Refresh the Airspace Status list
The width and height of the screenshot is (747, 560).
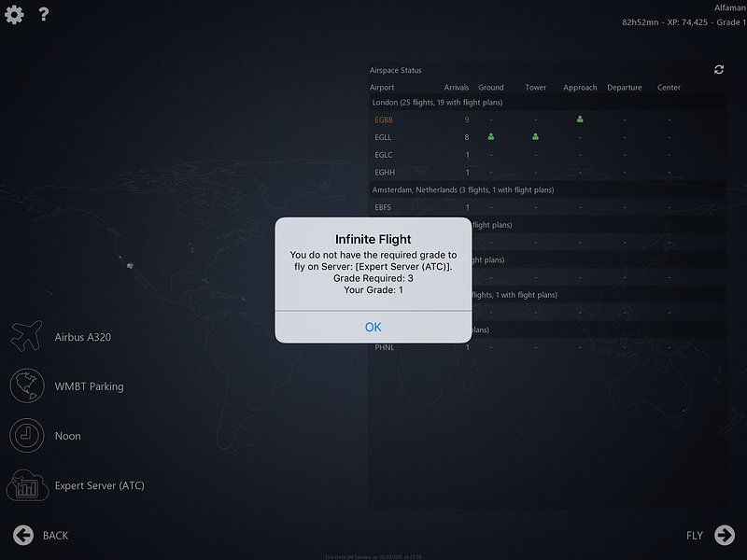pos(719,69)
